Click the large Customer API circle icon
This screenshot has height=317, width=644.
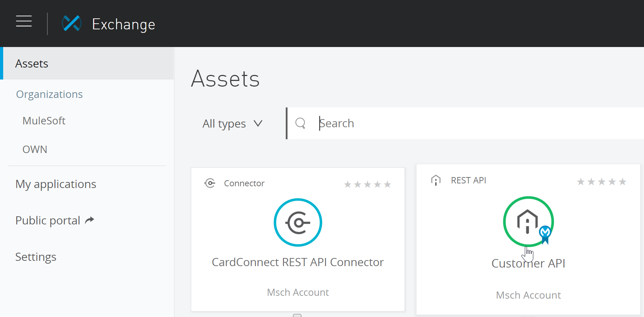pyautogui.click(x=528, y=222)
